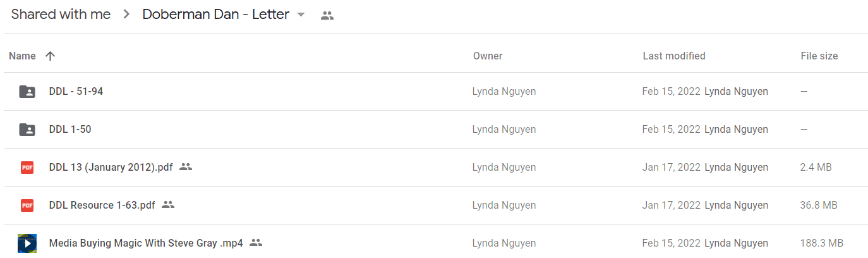Click the shared people icon beside DDL Resource 1-63.pdf
This screenshot has height=258, width=868.
(x=167, y=205)
